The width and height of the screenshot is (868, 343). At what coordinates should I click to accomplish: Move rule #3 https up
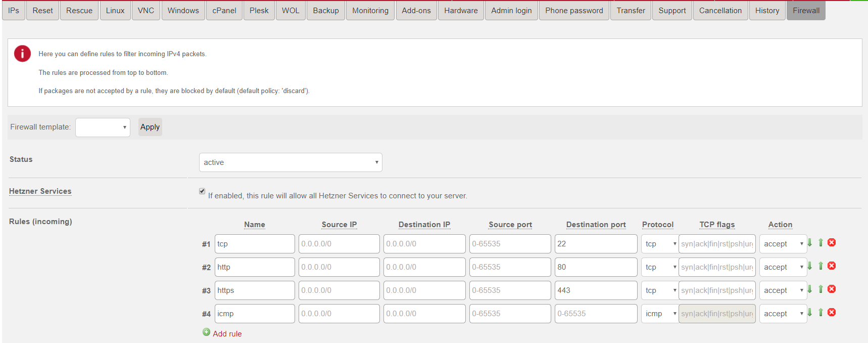[821, 289]
